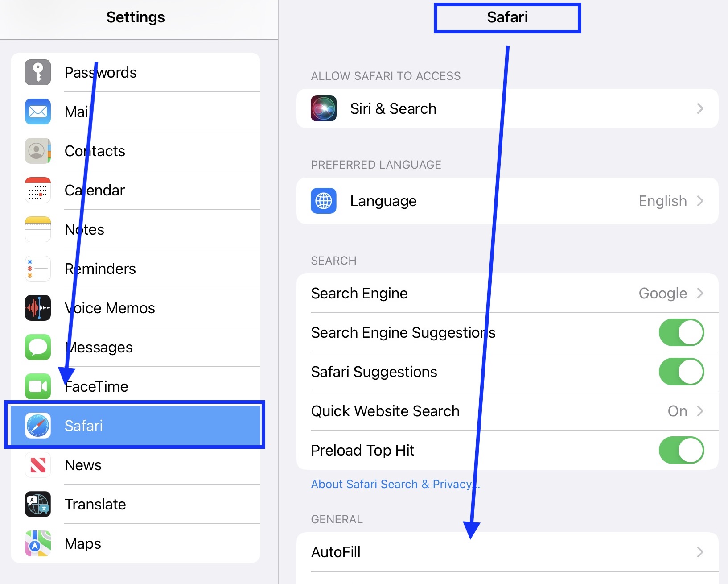Turn off Safari Suggestions switch

point(681,372)
